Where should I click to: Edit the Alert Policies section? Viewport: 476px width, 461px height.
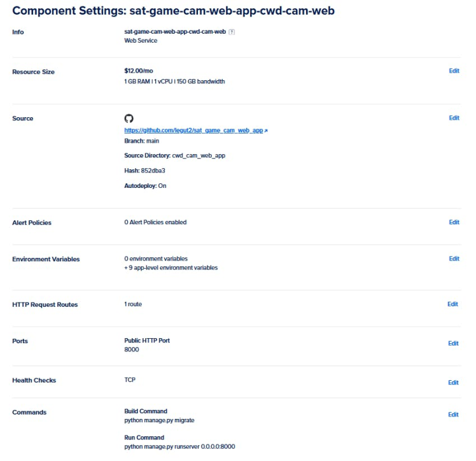(454, 222)
